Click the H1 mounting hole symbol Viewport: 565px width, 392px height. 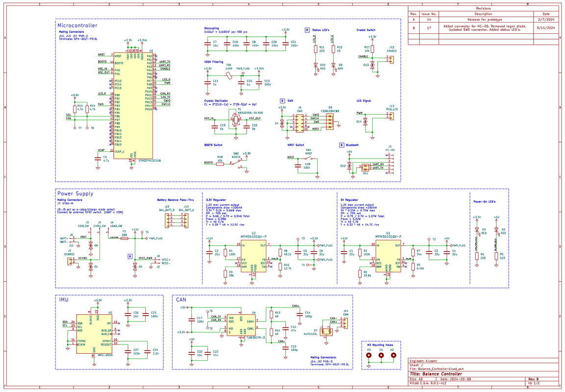point(381,355)
